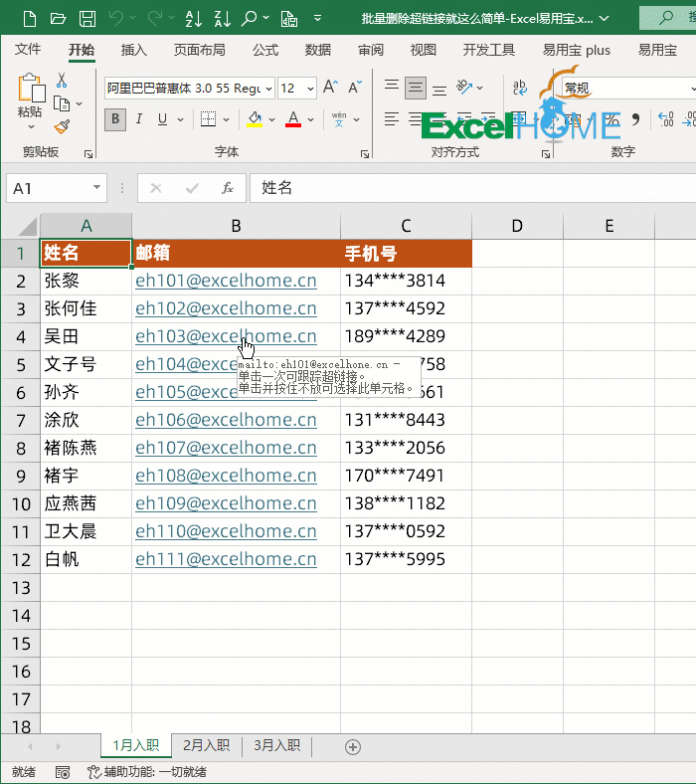This screenshot has height=784, width=696.
Task: Expand the paste options arrow
Action: point(31,127)
